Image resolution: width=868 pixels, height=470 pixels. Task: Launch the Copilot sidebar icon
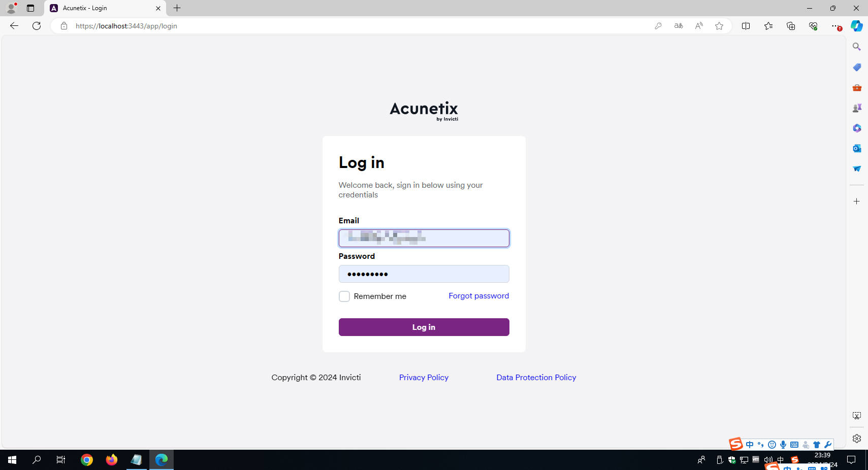click(x=857, y=26)
